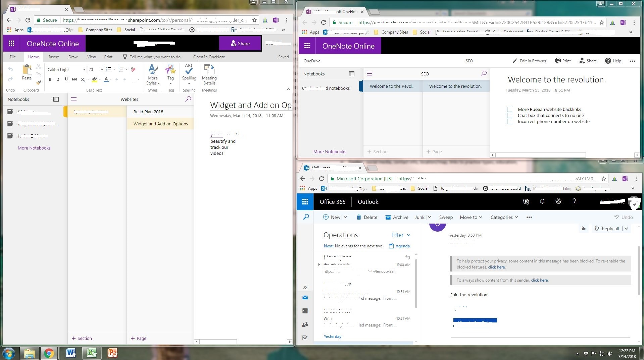The width and height of the screenshot is (644, 360).
Task: Click Open In OneNote
Action: point(209,57)
